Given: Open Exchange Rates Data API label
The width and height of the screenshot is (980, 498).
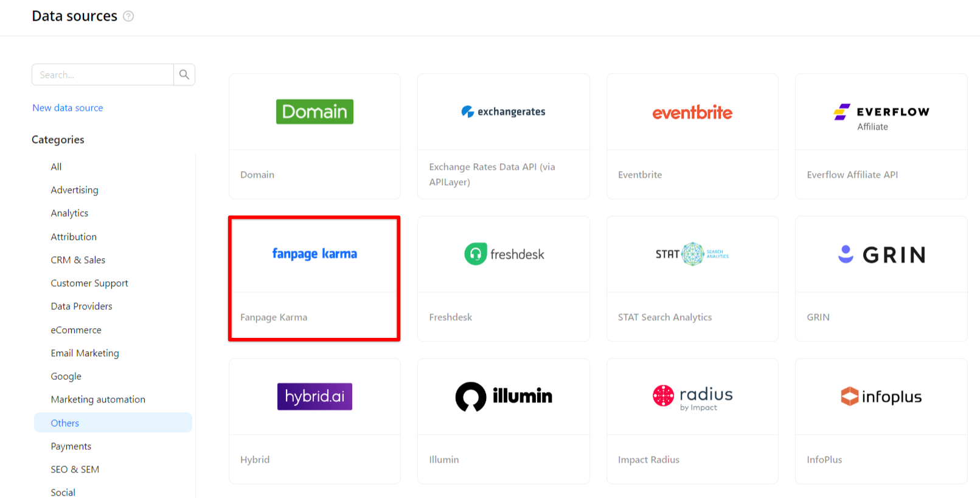Looking at the screenshot, I should (x=492, y=174).
